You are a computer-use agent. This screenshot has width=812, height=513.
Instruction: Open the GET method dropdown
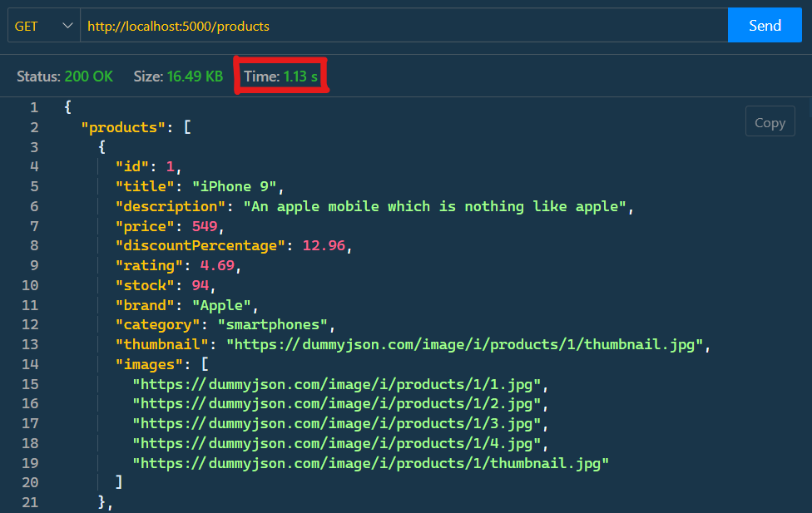tap(42, 25)
